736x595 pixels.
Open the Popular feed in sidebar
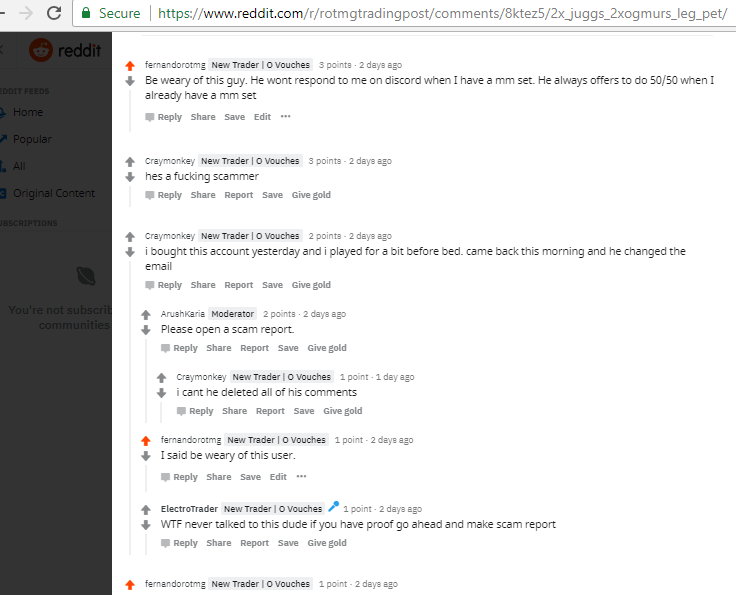(x=32, y=139)
